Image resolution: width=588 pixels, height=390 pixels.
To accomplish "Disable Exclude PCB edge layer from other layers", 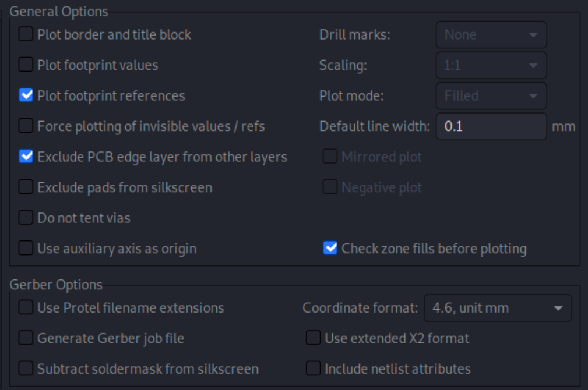I will point(26,157).
